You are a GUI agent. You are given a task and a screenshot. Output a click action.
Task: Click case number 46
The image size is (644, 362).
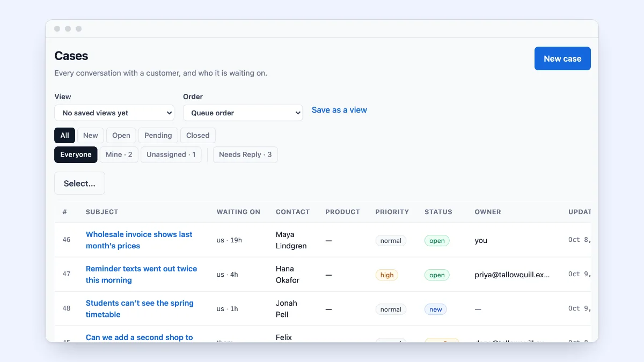[x=67, y=240]
